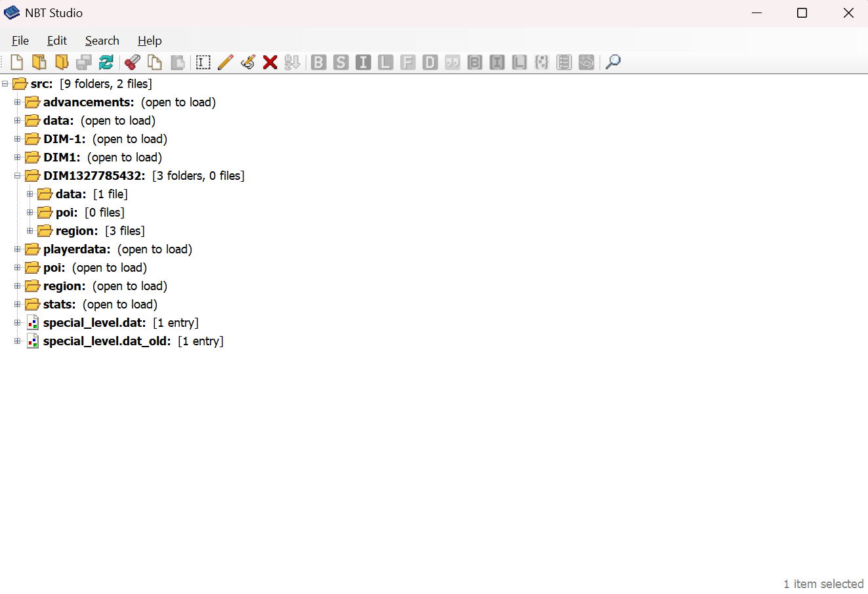Click the grayed-out Paste icon
This screenshot has height=594, width=868.
coord(177,62)
